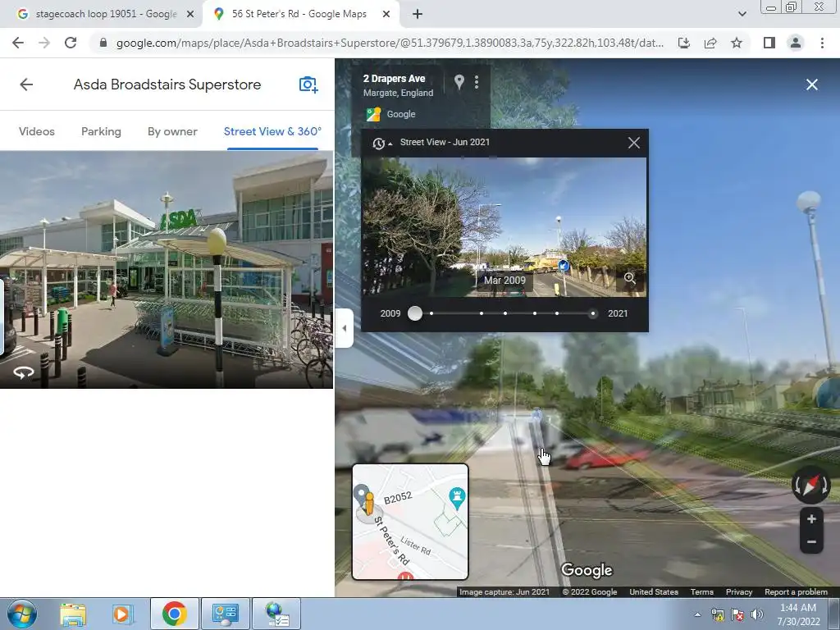Click the install app icon in address bar
Image resolution: width=840 pixels, height=630 pixels.
coord(684,43)
